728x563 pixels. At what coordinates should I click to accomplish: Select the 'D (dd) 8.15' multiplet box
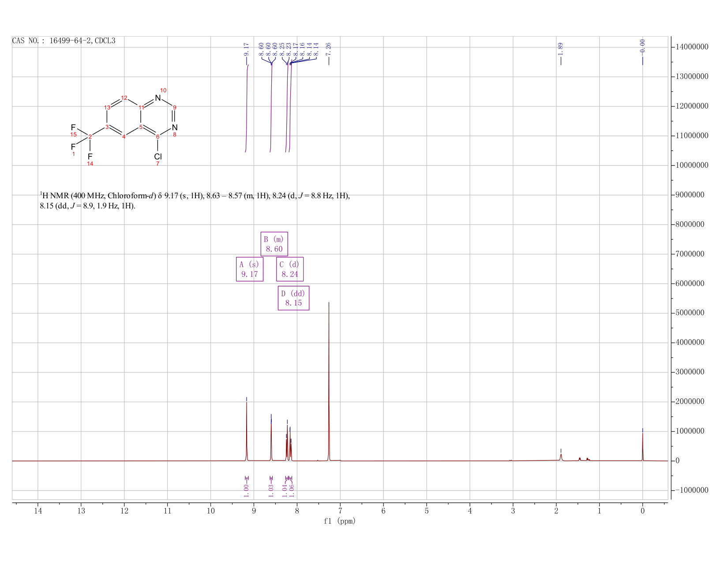pyautogui.click(x=293, y=298)
